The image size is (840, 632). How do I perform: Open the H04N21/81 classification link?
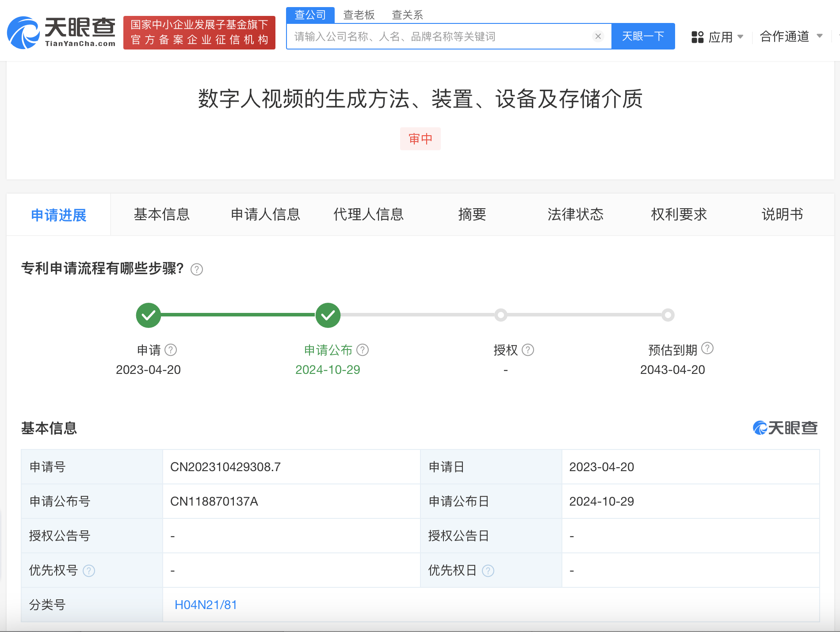[206, 605]
